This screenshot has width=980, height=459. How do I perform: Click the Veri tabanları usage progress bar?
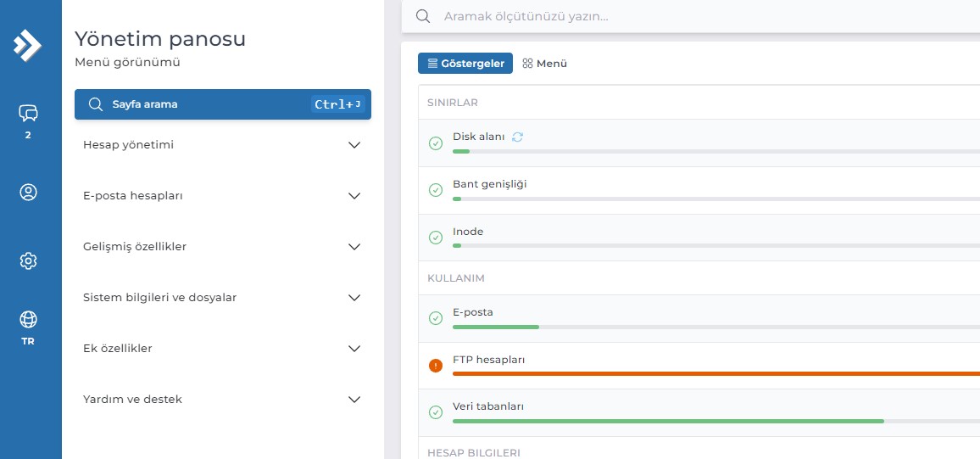[x=716, y=422]
